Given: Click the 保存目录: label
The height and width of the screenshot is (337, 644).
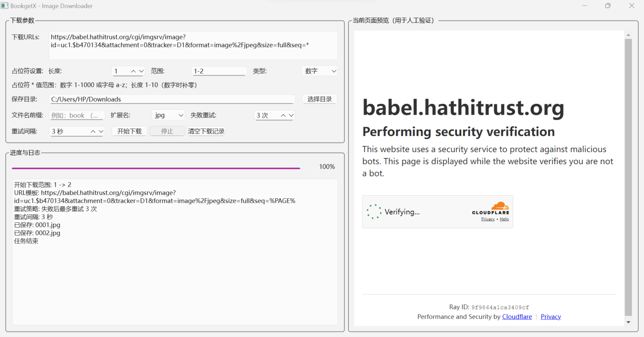Looking at the screenshot, I should coord(24,99).
